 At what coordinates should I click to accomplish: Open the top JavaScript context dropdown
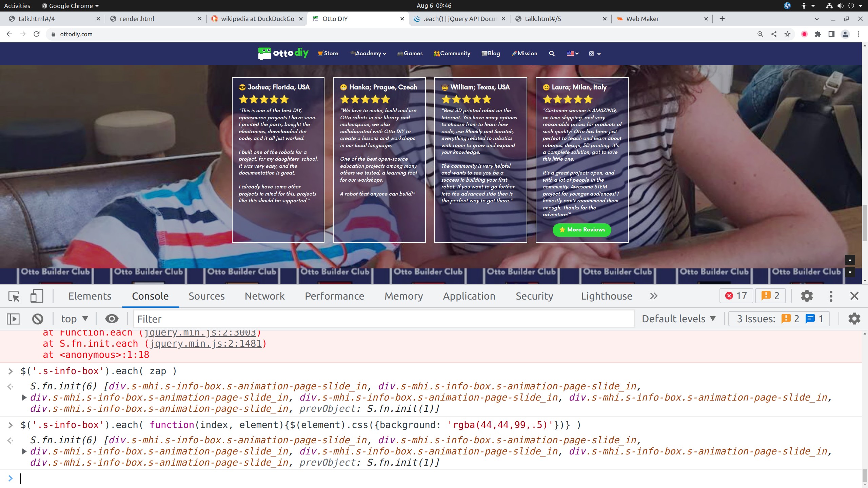click(x=74, y=319)
